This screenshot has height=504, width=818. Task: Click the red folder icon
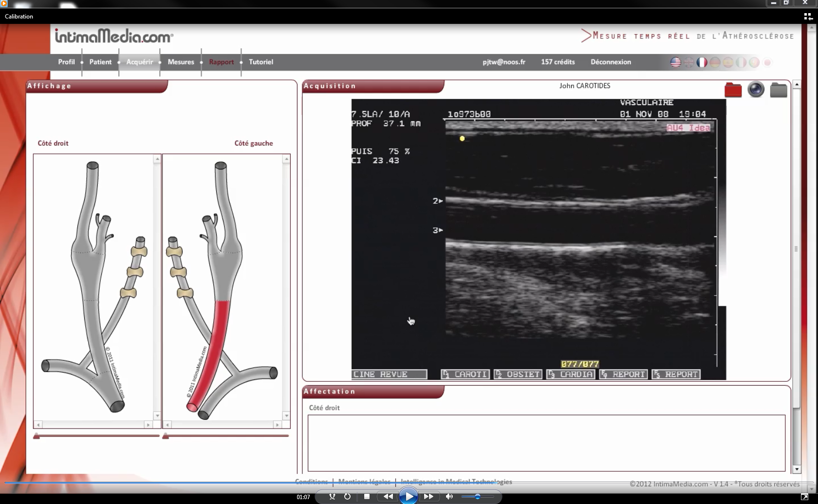733,90
